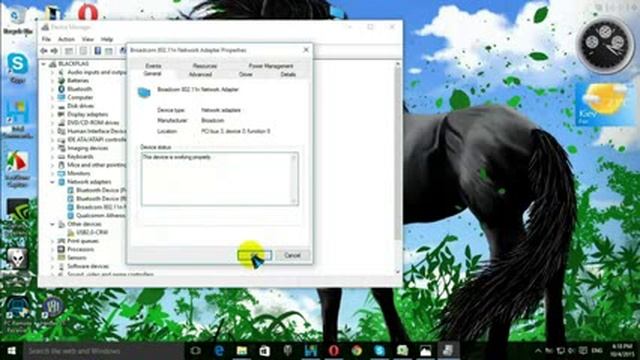
Task: Expand the Sensors category
Action: pyautogui.click(x=52, y=258)
